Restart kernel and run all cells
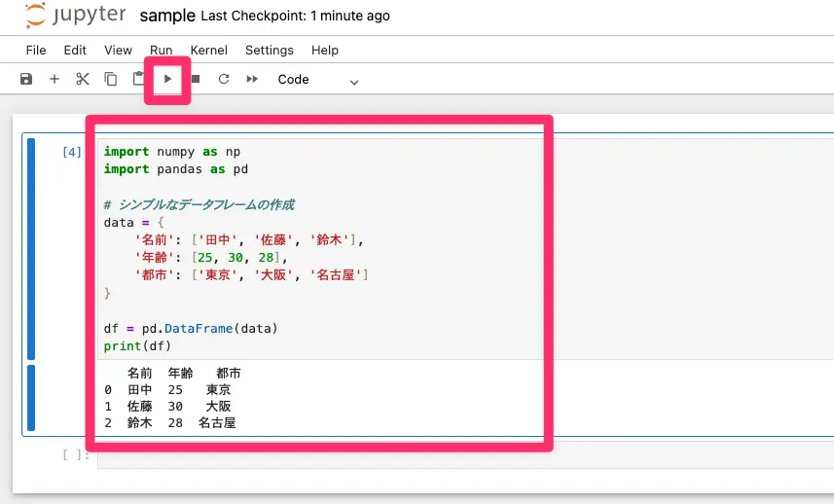Viewport: 834px width, 504px height. click(252, 79)
